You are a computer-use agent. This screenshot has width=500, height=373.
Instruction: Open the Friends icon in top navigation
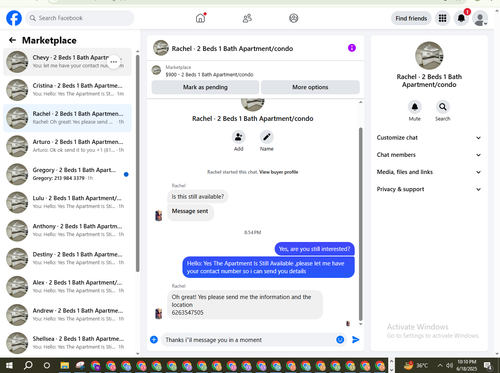(x=247, y=18)
